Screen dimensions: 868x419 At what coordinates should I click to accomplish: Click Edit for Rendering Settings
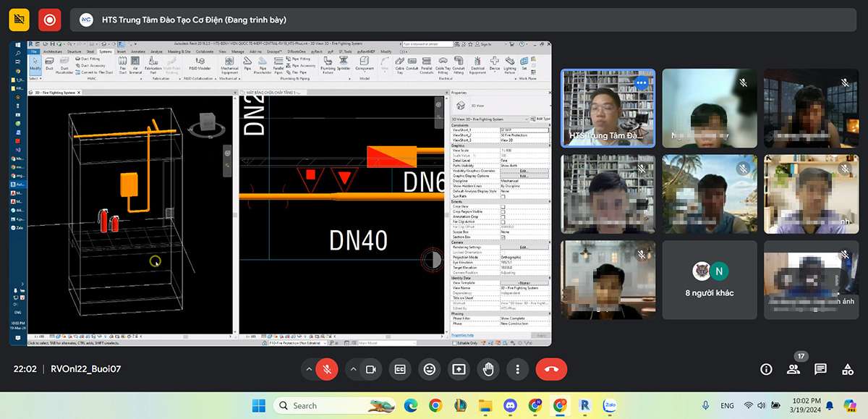click(524, 247)
